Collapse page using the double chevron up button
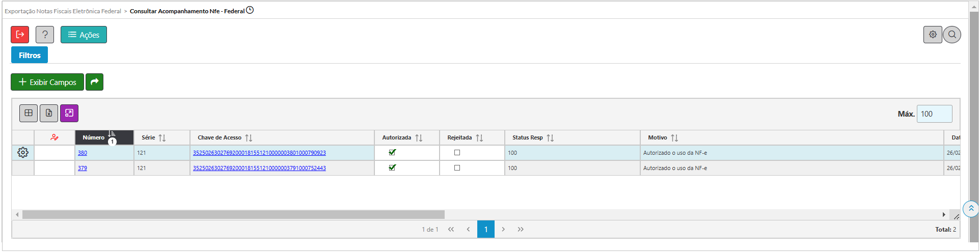Screen dimensions: 980x252 971,209
